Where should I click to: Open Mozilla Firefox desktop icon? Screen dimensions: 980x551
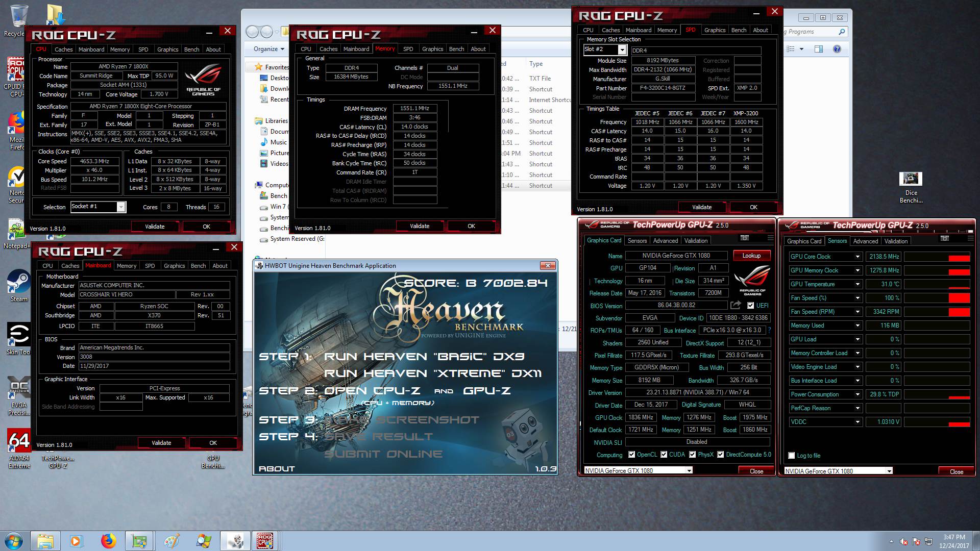click(17, 130)
